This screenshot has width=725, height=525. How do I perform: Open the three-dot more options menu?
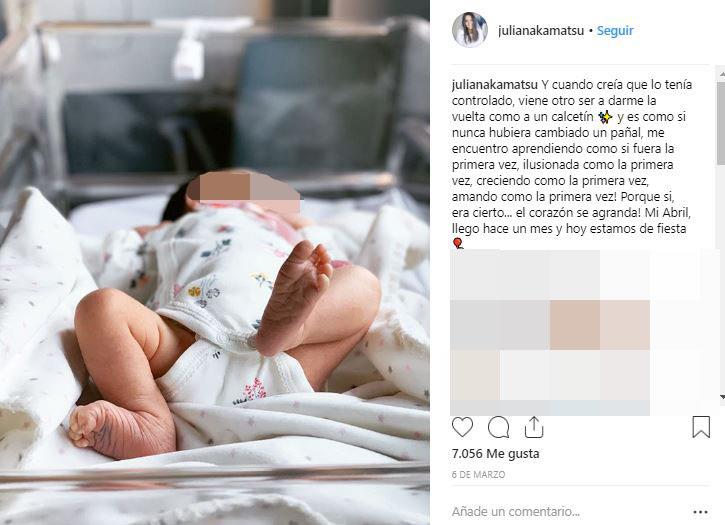coord(700,512)
